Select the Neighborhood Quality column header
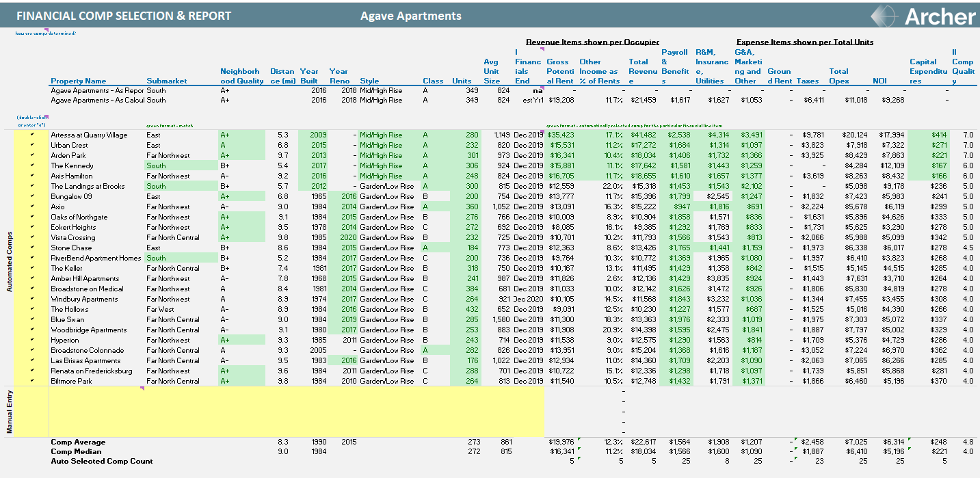The width and height of the screenshot is (980, 478). coord(242,76)
